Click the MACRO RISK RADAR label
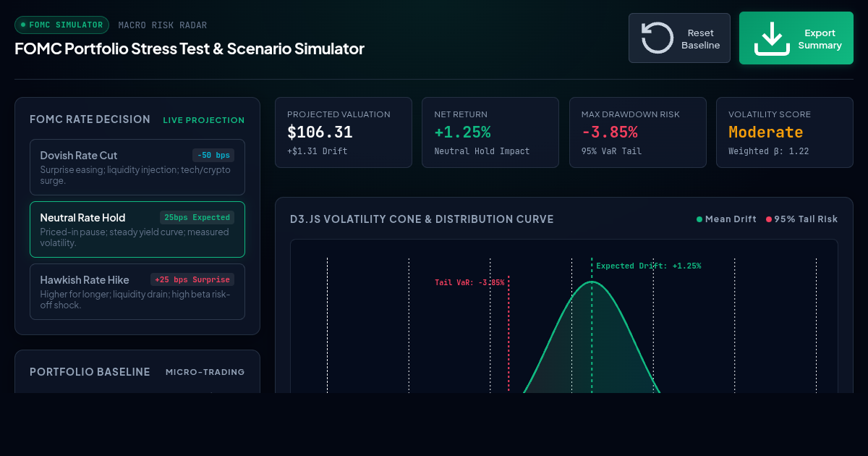Screen dimensions: 868x456 (x=163, y=25)
